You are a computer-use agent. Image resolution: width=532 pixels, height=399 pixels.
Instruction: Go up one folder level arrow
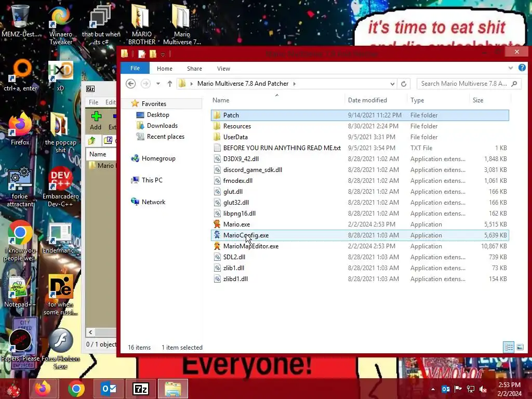point(170,84)
